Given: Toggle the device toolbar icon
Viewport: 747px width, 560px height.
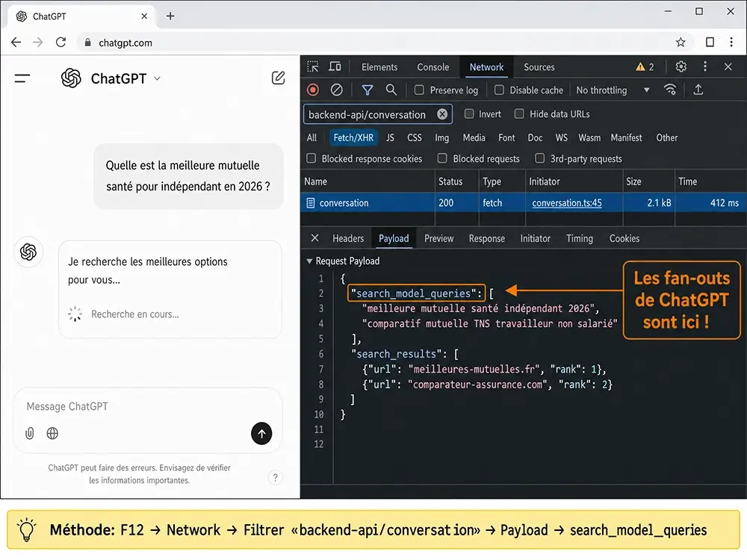Looking at the screenshot, I should [x=335, y=66].
